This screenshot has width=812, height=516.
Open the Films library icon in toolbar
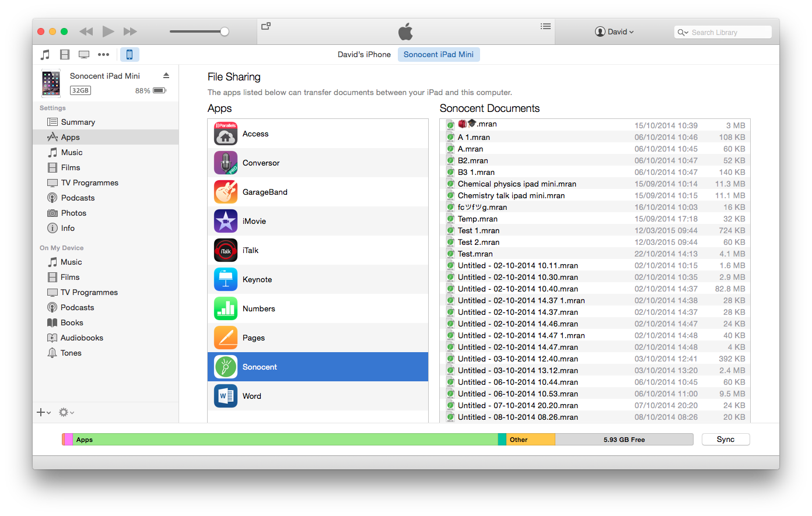point(65,55)
